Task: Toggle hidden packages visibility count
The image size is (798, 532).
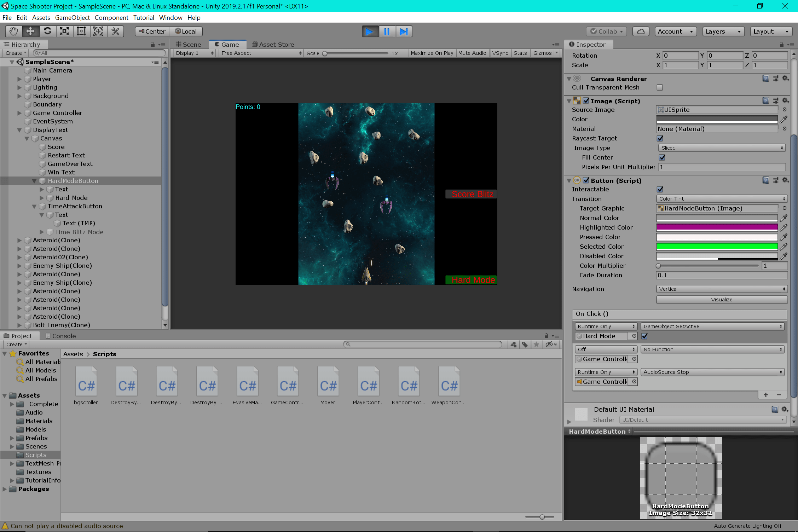Action: [x=551, y=345]
